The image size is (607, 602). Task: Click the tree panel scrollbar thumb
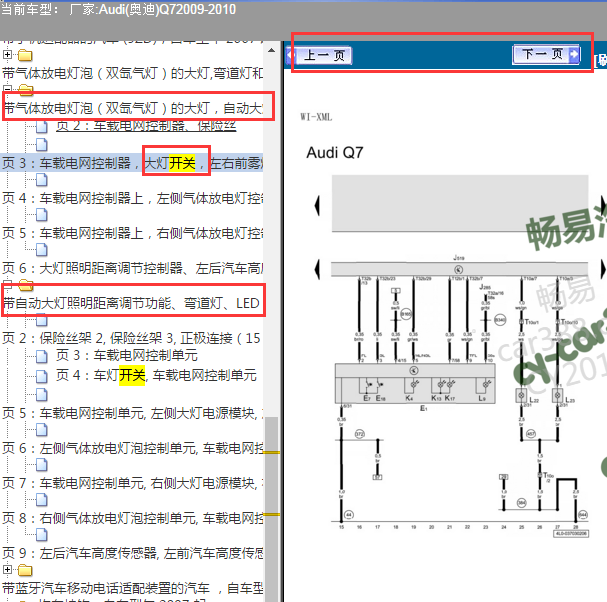(271, 509)
